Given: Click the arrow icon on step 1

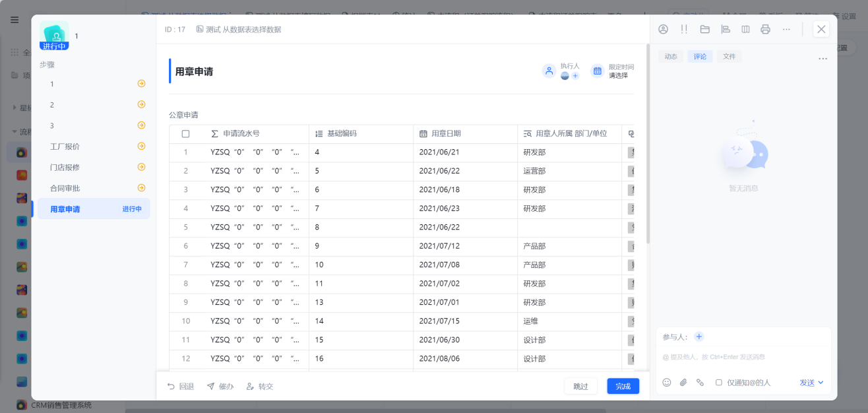Looking at the screenshot, I should pos(141,84).
